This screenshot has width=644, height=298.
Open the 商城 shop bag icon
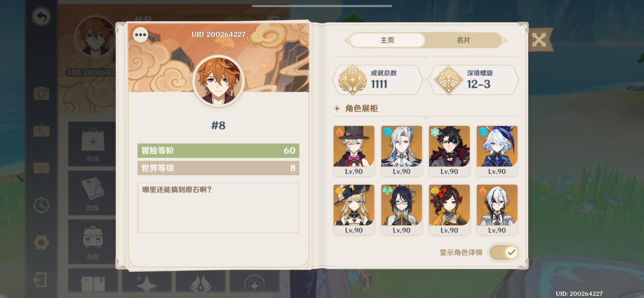[93, 144]
